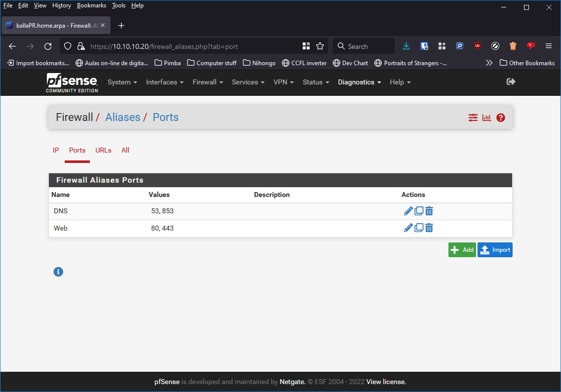Delete the Web port alias
This screenshot has width=561, height=392.
(x=429, y=228)
